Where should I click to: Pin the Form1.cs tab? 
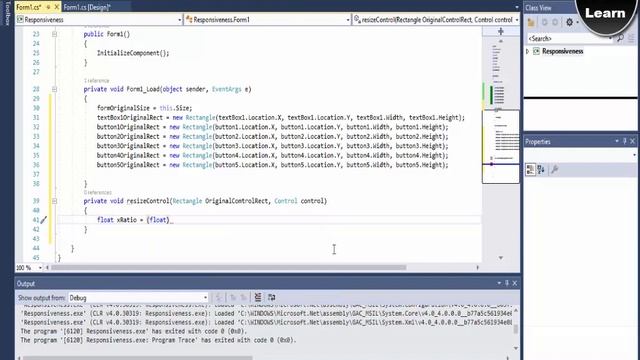(x=48, y=7)
